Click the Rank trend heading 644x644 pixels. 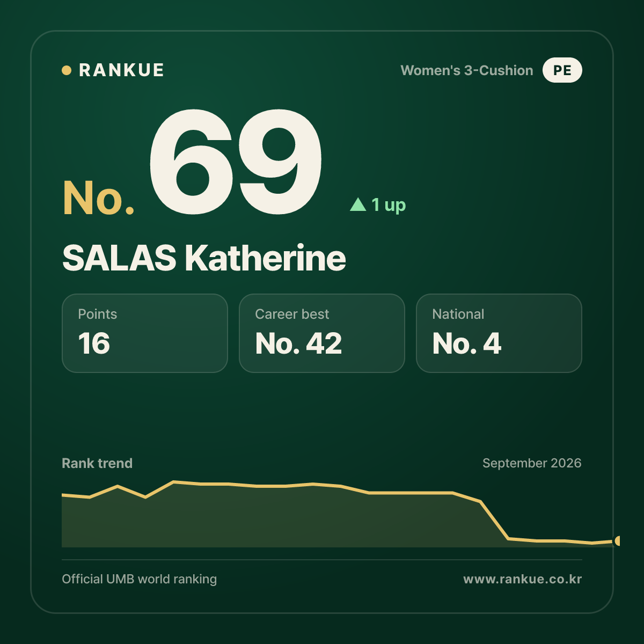97,463
